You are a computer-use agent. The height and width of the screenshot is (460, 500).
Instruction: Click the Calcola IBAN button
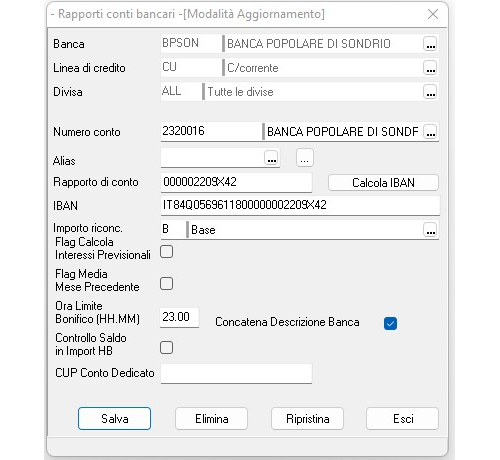[383, 183]
